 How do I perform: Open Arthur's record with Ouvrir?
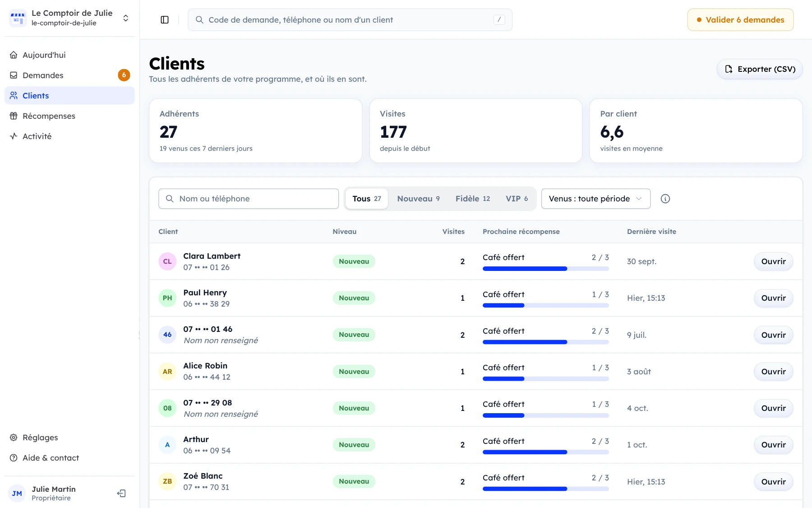[x=774, y=445]
